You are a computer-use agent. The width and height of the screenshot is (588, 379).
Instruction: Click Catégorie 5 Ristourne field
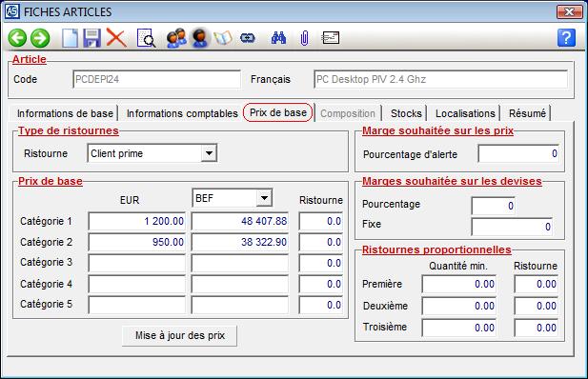coord(320,305)
